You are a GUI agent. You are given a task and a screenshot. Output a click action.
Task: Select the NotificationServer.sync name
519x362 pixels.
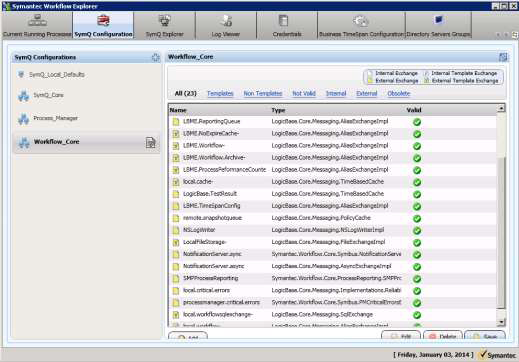click(x=212, y=254)
